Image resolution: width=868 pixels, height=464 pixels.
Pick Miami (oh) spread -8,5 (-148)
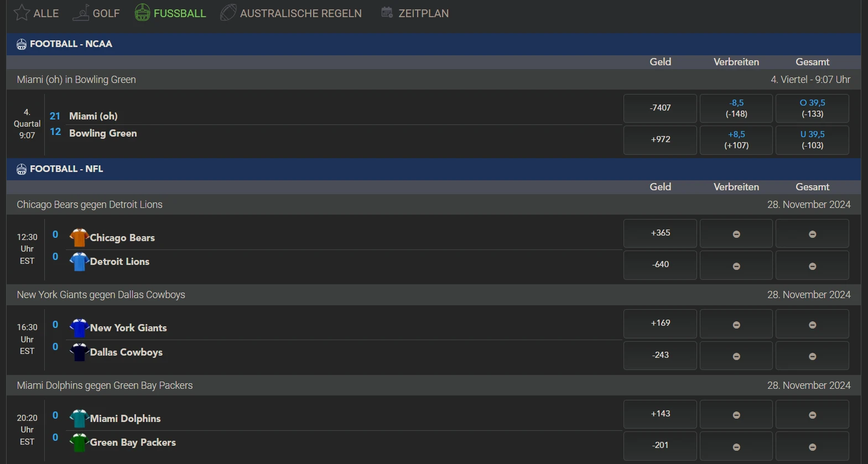click(x=736, y=108)
